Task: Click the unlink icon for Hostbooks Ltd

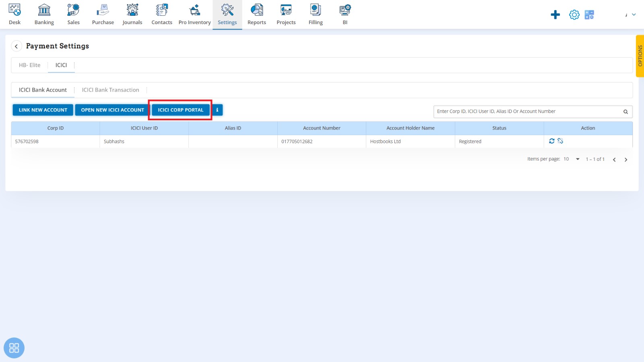Action: click(560, 141)
